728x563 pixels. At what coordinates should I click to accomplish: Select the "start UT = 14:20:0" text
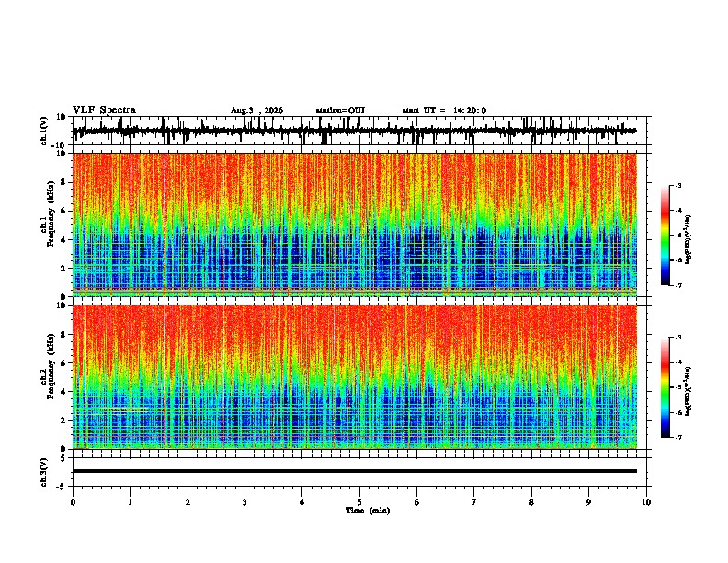(444, 110)
